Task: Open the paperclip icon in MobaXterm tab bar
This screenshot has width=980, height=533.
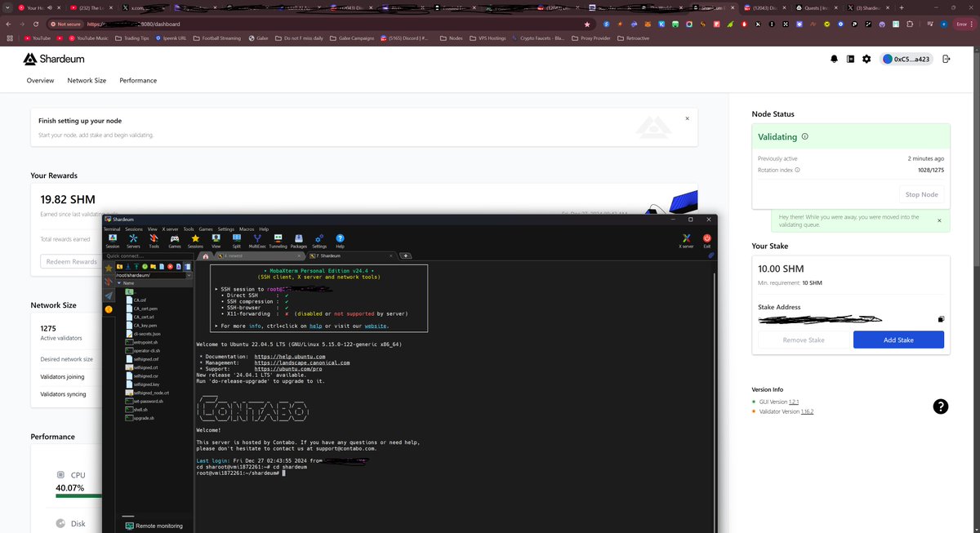Action: 710,255
